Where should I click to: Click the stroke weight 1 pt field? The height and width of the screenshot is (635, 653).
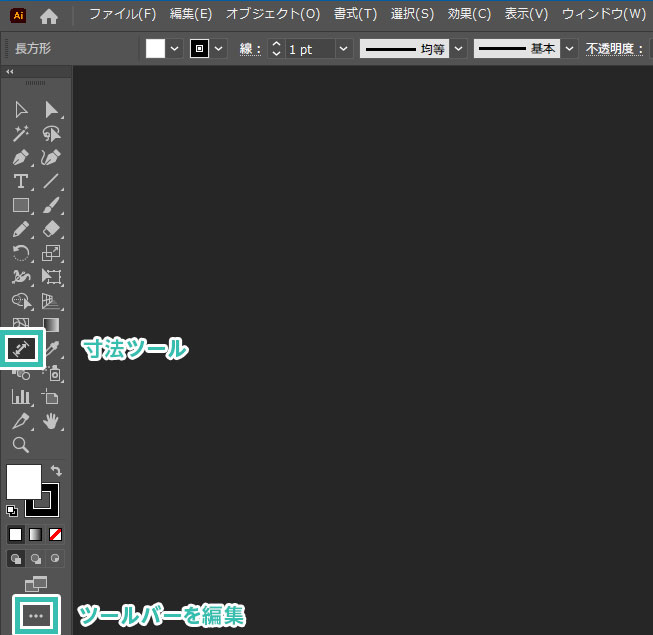pyautogui.click(x=310, y=49)
